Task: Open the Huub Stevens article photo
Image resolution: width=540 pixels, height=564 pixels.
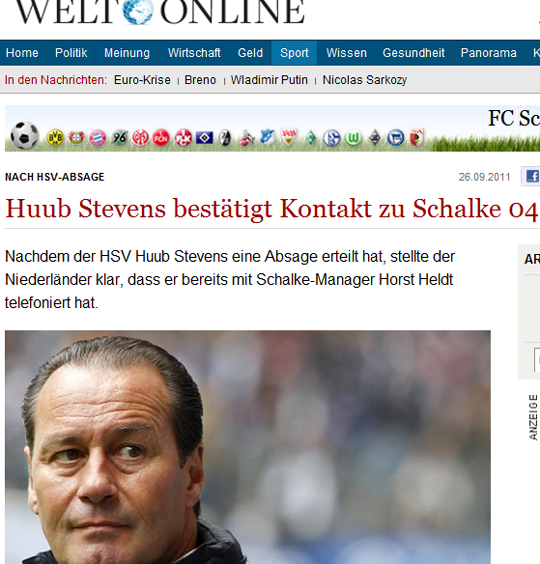Action: 248,447
